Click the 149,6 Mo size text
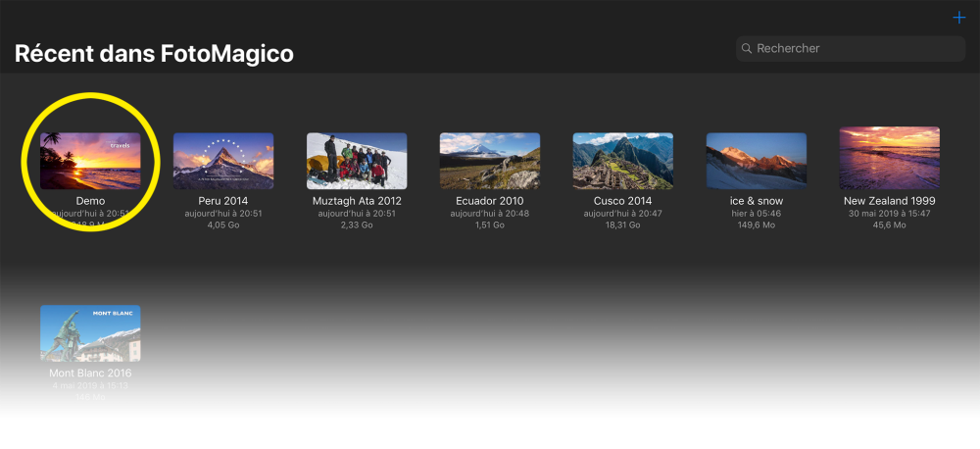Viewport: 980px width, 449px height. click(x=757, y=225)
